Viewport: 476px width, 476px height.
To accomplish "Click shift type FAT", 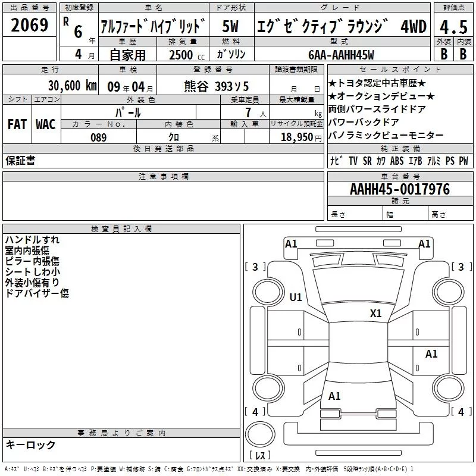I will (x=17, y=124).
